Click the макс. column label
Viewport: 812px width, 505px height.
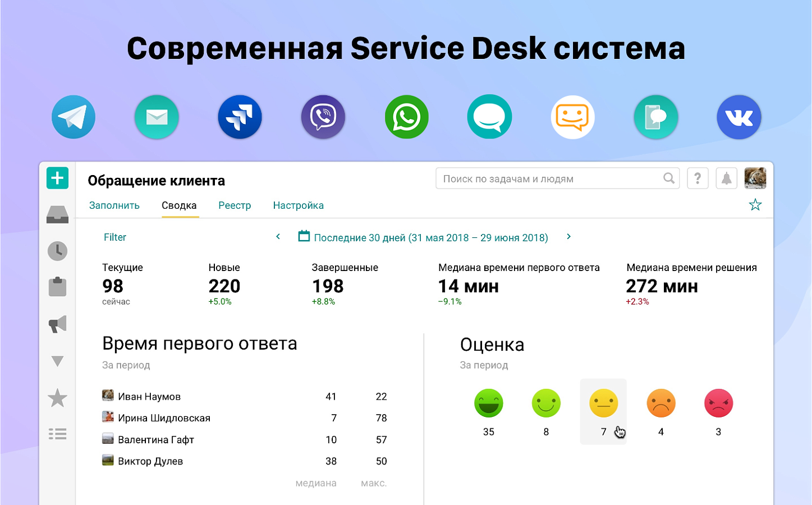pos(374,483)
